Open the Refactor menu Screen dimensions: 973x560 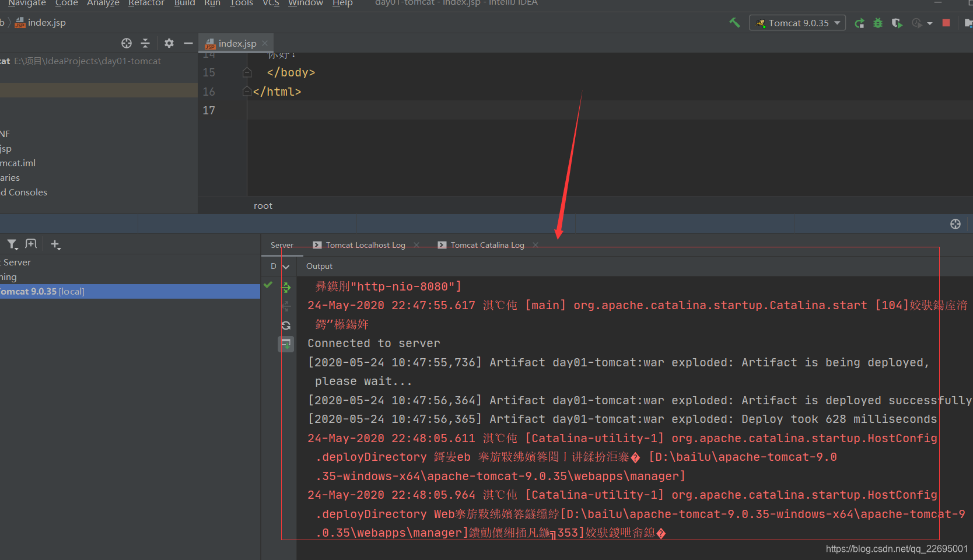146,3
